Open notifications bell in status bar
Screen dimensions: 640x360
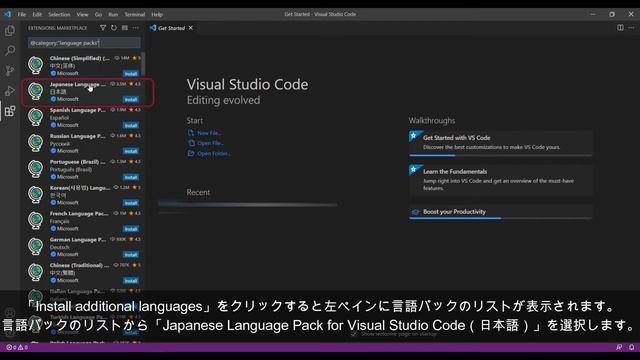(x=631, y=347)
